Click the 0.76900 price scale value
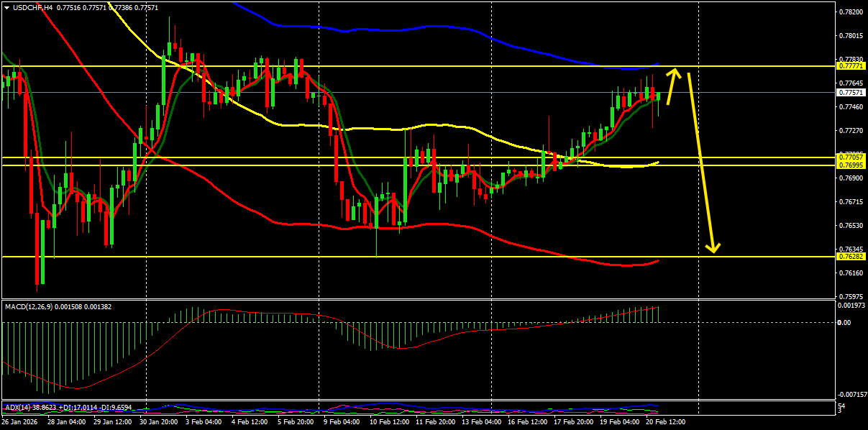Viewport: 868px width, 430px height. (851, 178)
